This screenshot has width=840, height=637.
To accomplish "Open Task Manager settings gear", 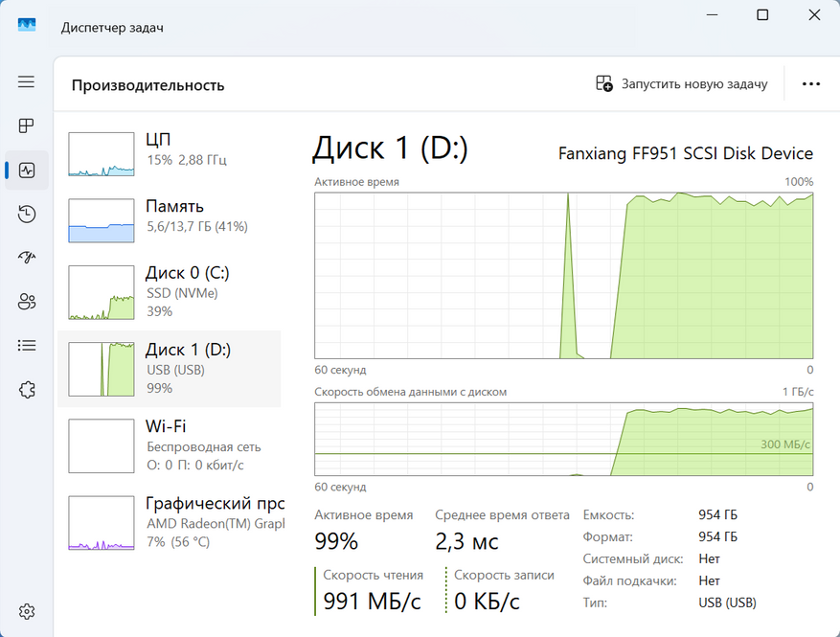I will [x=26, y=611].
